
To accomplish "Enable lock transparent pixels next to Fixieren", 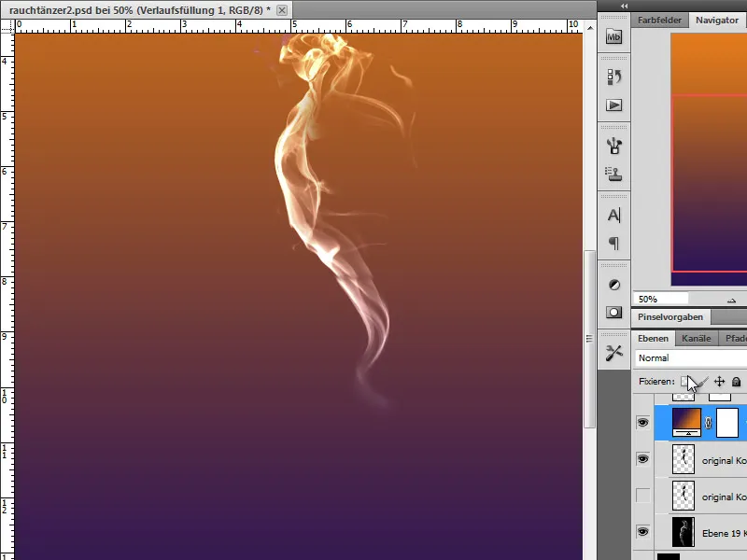I will point(685,382).
